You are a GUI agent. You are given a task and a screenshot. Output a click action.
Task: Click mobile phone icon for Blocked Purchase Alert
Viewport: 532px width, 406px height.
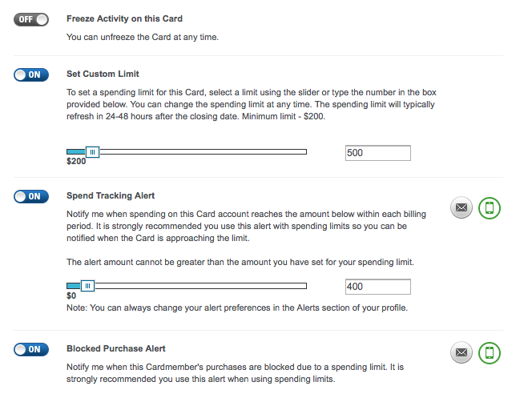point(489,352)
